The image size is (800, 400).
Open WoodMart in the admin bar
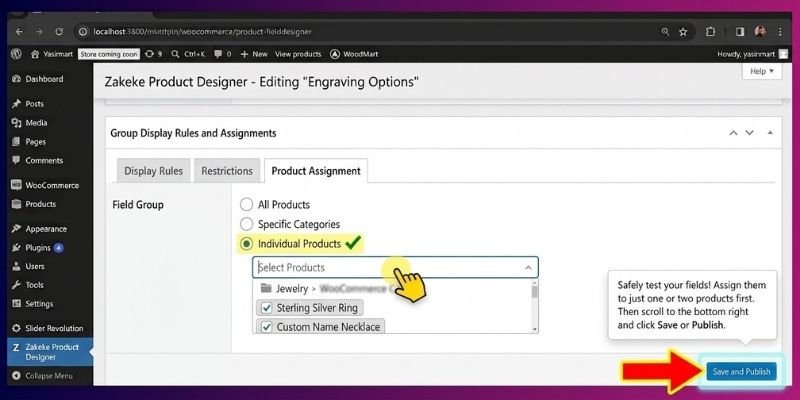(354, 54)
